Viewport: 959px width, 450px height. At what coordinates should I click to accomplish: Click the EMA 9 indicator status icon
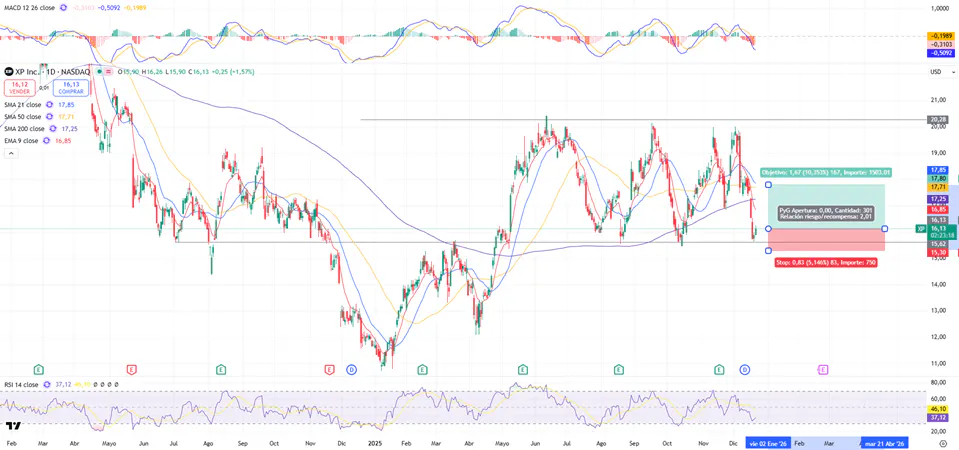(x=45, y=141)
